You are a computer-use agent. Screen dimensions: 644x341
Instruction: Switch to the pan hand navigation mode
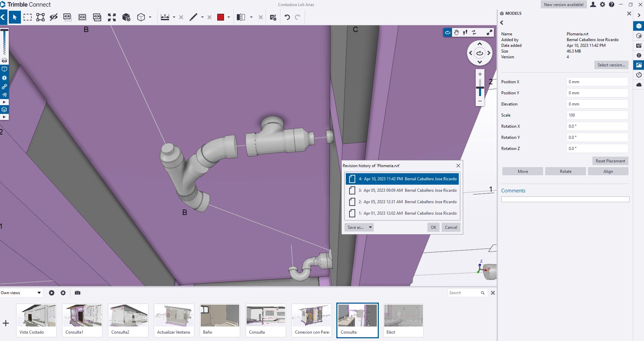456,32
